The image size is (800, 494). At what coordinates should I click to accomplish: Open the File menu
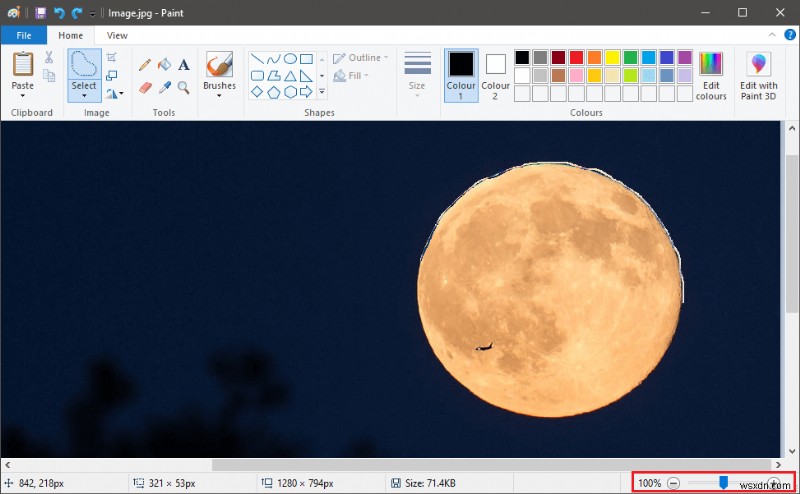click(x=24, y=35)
